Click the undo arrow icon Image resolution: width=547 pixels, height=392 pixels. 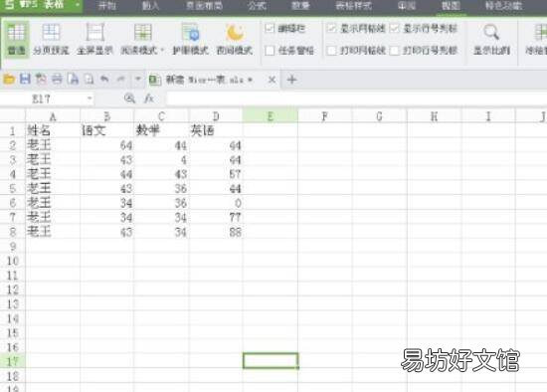point(104,80)
